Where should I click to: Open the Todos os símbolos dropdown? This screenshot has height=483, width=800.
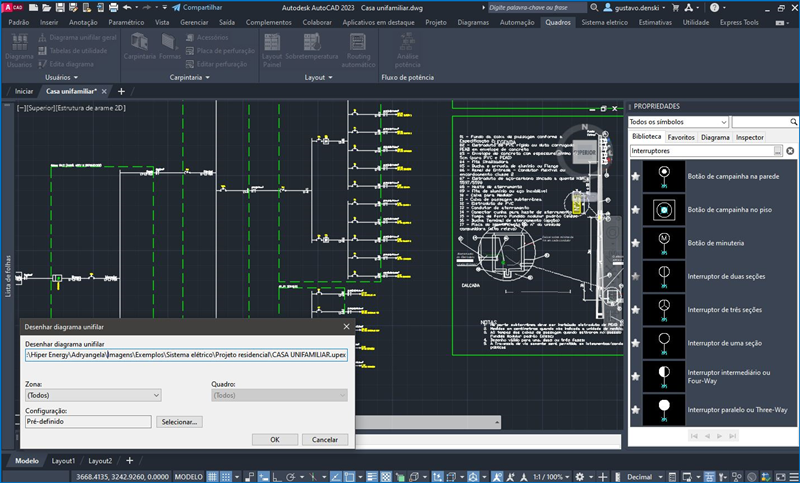pos(678,121)
